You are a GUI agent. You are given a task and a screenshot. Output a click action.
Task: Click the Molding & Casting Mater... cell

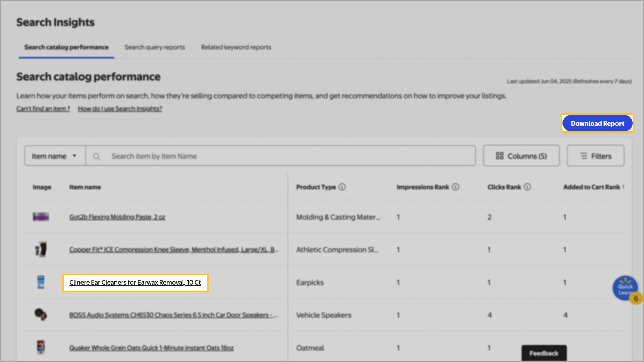click(x=338, y=217)
